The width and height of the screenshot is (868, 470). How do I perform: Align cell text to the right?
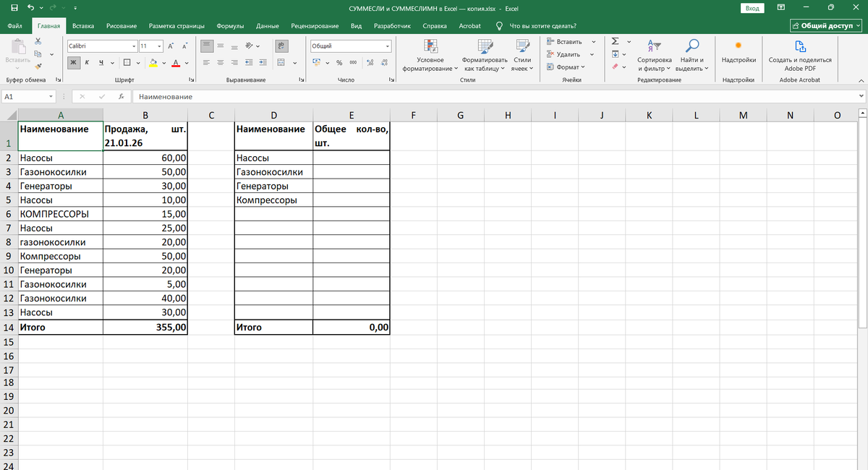coord(234,62)
